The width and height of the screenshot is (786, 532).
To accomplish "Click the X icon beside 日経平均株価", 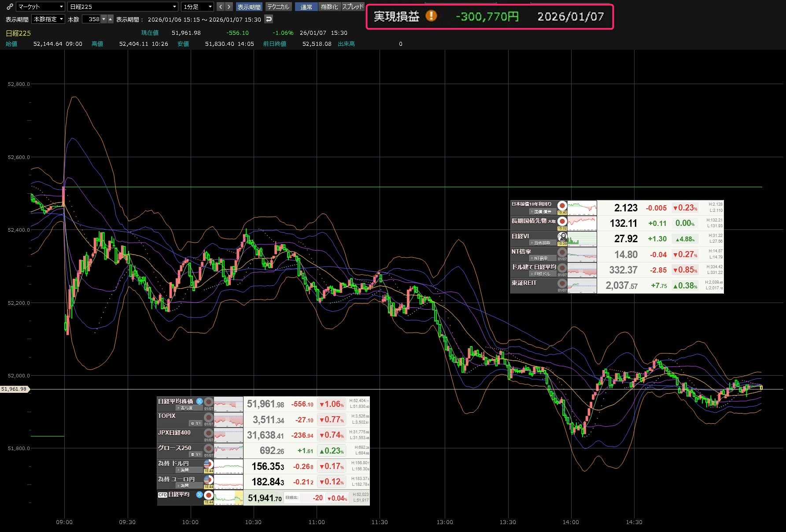I will (199, 401).
